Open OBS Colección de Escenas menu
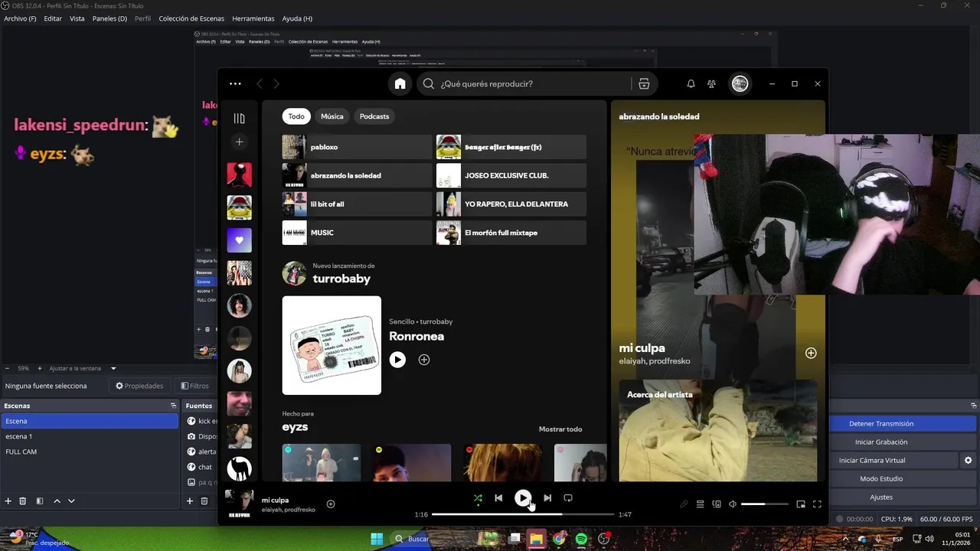The width and height of the screenshot is (980, 551). coord(191,18)
